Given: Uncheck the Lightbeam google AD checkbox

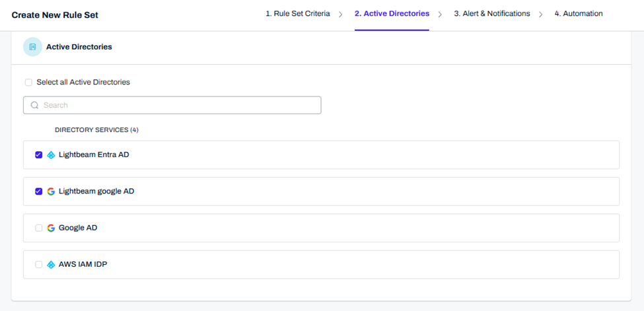Looking at the screenshot, I should click(x=39, y=191).
